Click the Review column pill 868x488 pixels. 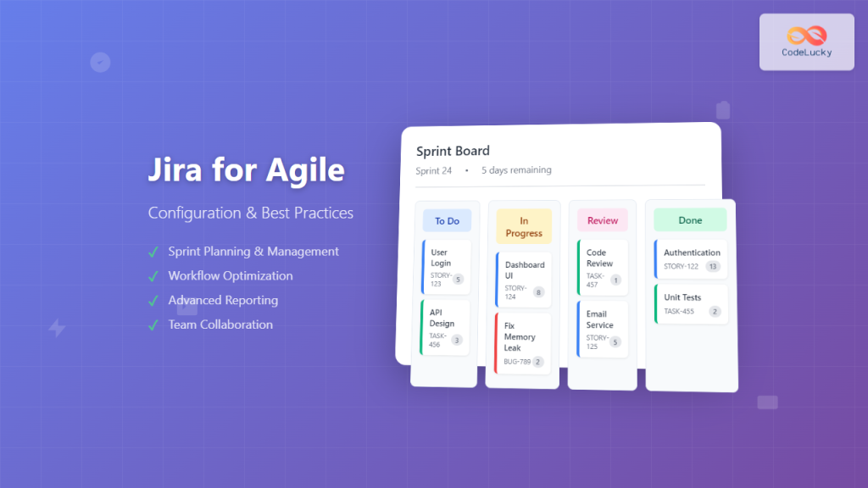602,219
